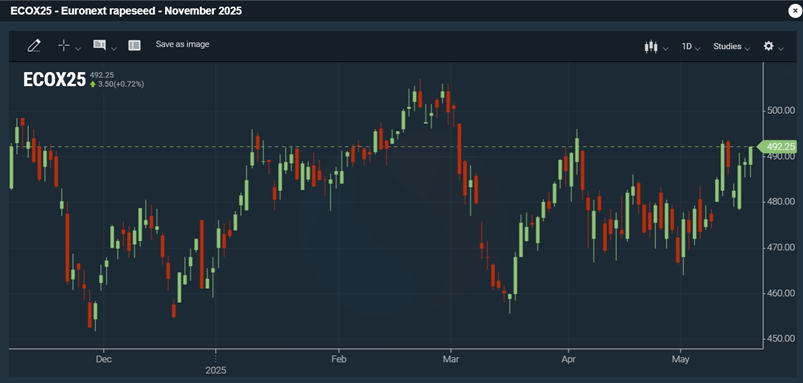Click the Feb date axis label
The height and width of the screenshot is (383, 803).
[x=339, y=359]
